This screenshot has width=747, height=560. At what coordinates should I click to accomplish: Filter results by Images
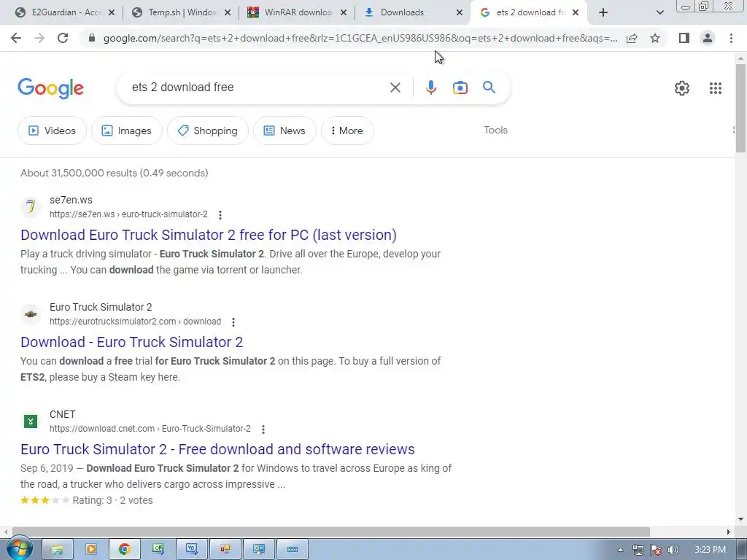pyautogui.click(x=127, y=131)
